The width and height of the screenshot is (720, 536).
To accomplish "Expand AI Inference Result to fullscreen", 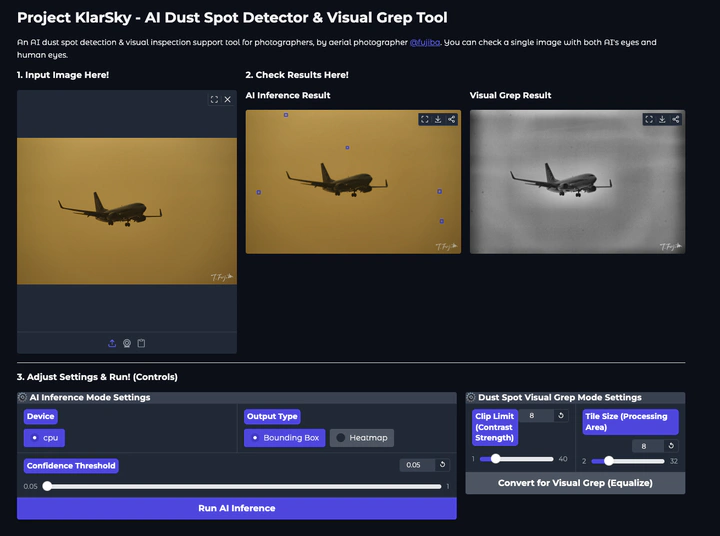I will 425,119.
